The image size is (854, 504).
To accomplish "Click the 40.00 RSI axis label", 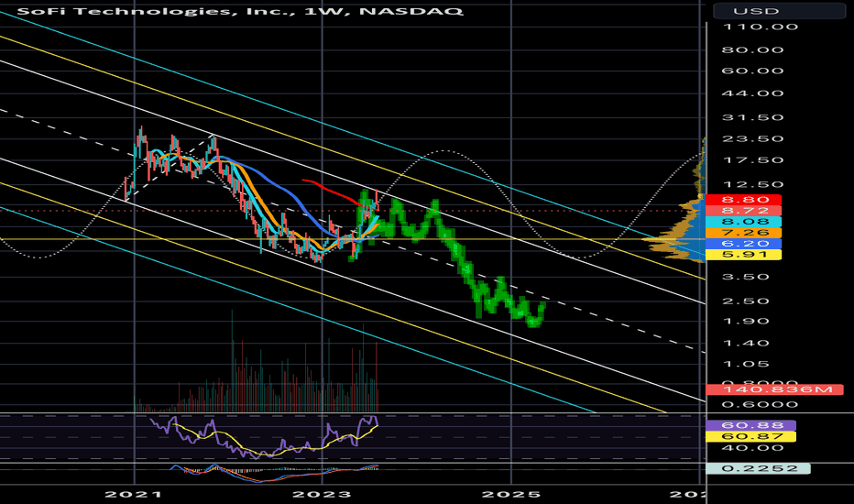I will (x=752, y=448).
